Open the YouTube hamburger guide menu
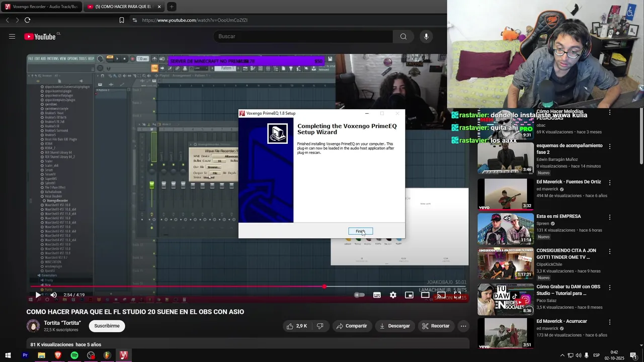Image resolution: width=644 pixels, height=362 pixels. click(x=12, y=36)
